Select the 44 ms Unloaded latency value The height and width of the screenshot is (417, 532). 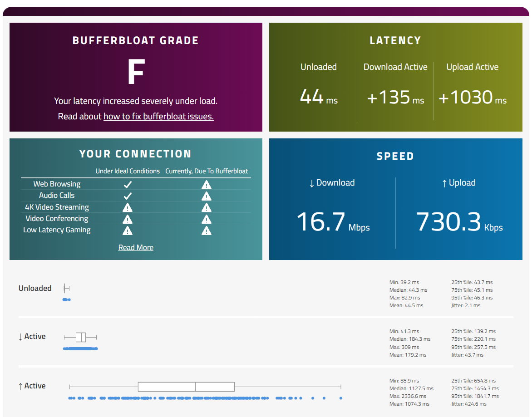318,97
